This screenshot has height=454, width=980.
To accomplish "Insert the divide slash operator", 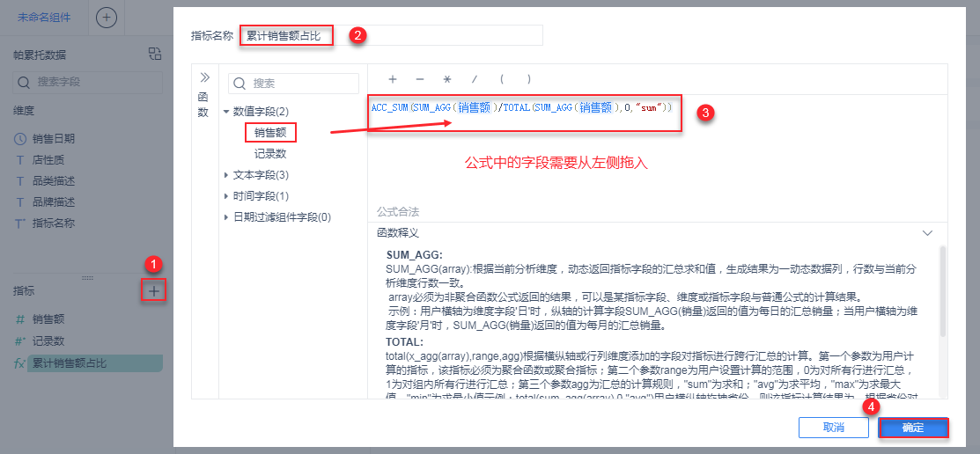I will click(x=475, y=79).
